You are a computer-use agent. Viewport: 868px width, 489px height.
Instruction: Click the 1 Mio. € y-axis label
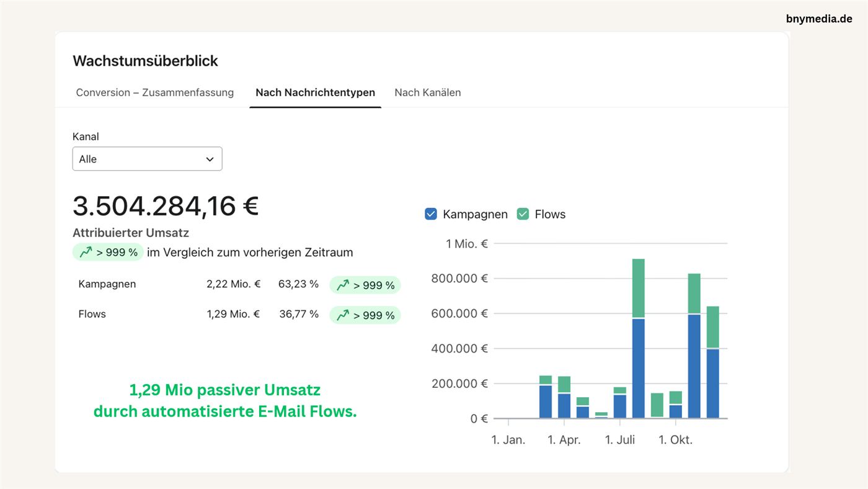coord(467,244)
